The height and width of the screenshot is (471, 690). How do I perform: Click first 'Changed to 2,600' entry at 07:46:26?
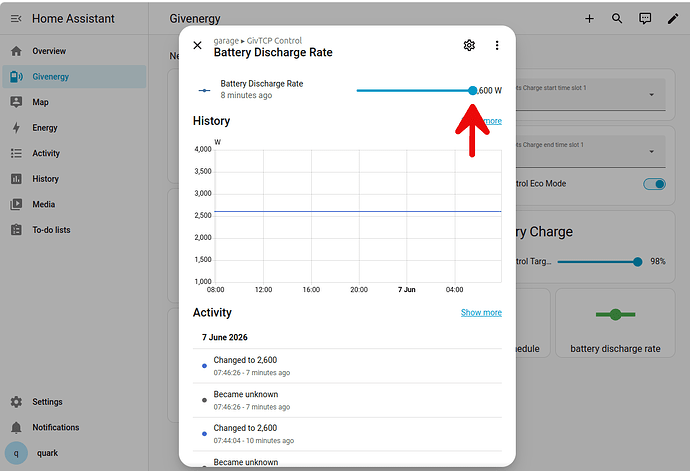click(347, 366)
